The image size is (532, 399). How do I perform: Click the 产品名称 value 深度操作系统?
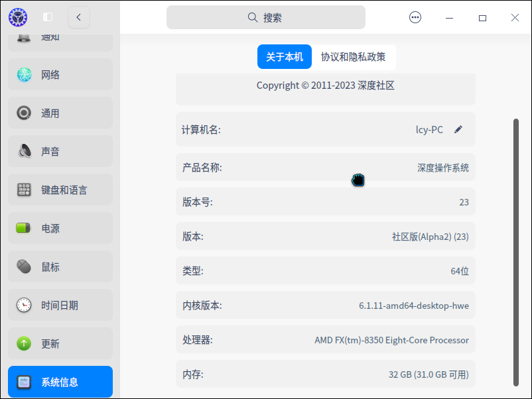(443, 168)
